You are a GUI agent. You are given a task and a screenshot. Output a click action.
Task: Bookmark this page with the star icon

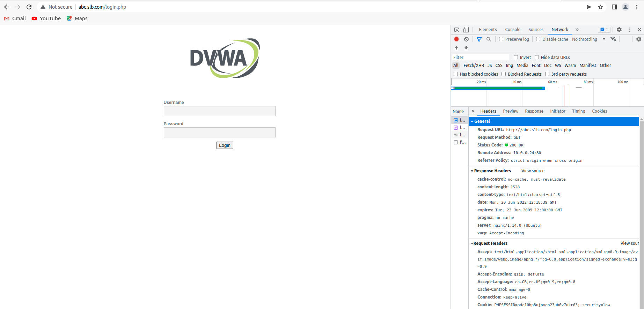(600, 7)
